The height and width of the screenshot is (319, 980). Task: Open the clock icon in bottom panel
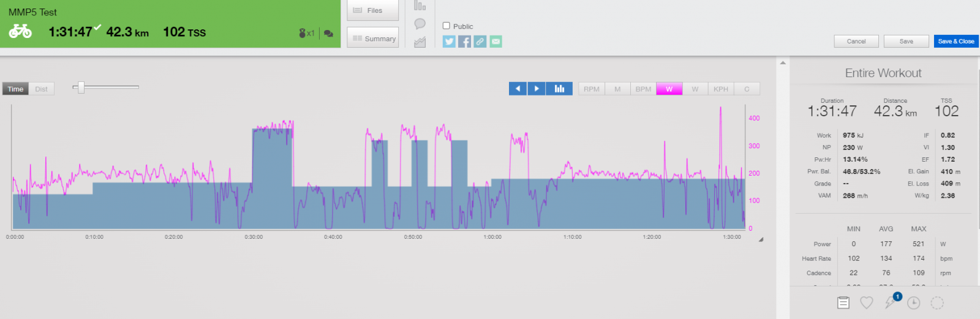(913, 303)
